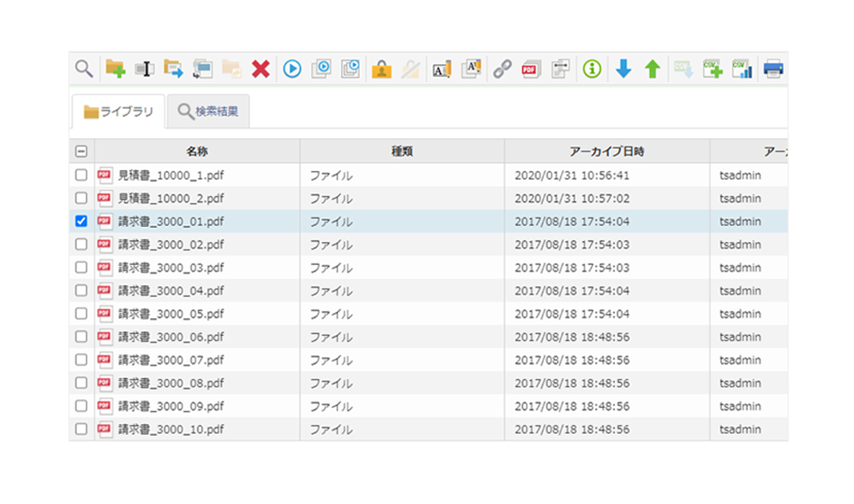Check the 請求書_3000_10.pdf checkbox
The height and width of the screenshot is (504, 854).
pyautogui.click(x=81, y=429)
